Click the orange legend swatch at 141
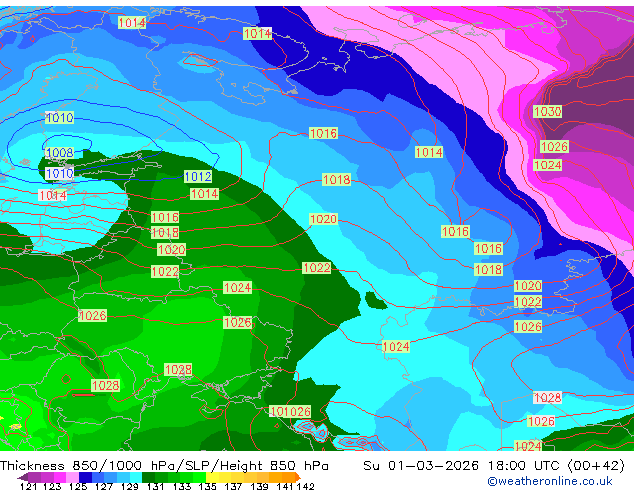The image size is (634, 490). tap(288, 477)
